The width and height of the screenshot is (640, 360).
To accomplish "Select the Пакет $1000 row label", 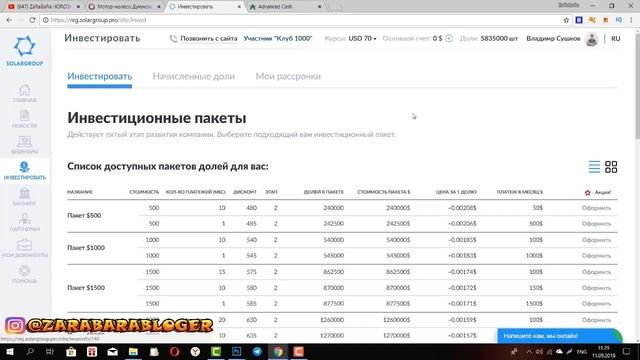I will pyautogui.click(x=86, y=248).
